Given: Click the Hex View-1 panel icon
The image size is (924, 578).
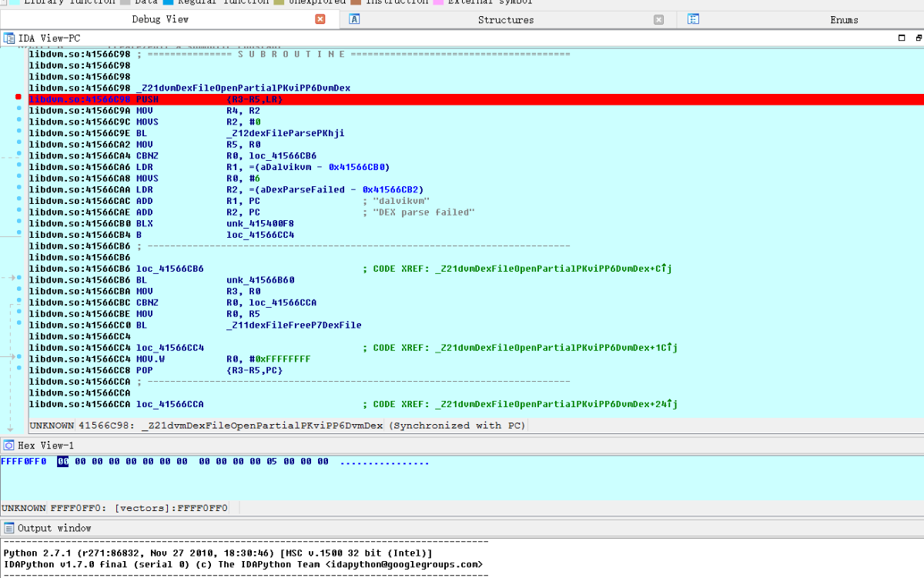Looking at the screenshot, I should point(8,445).
